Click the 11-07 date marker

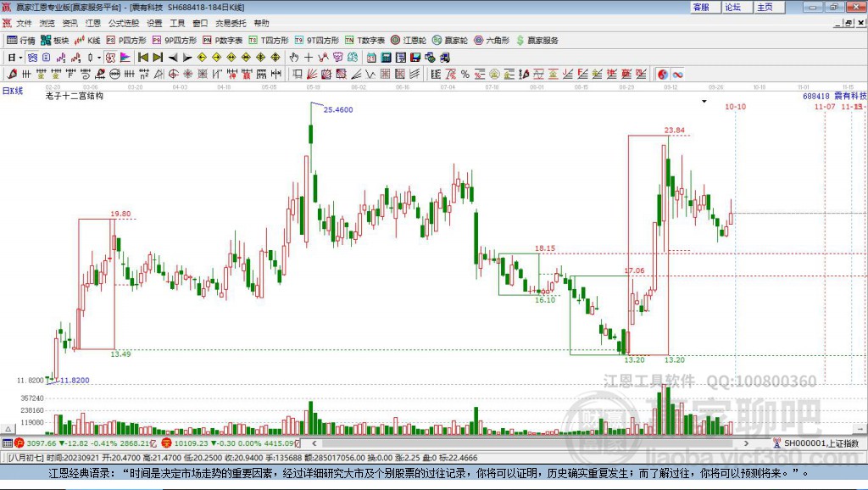[824, 106]
